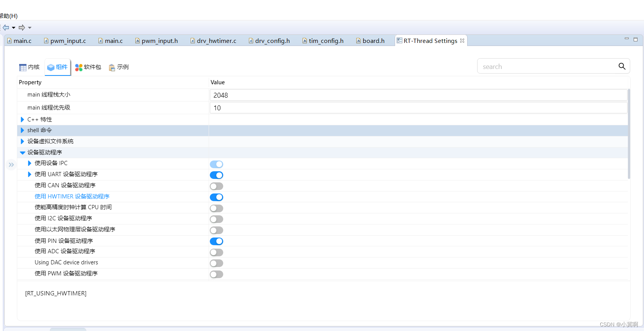Select Using DAC device drivers label
644x331 pixels.
66,262
